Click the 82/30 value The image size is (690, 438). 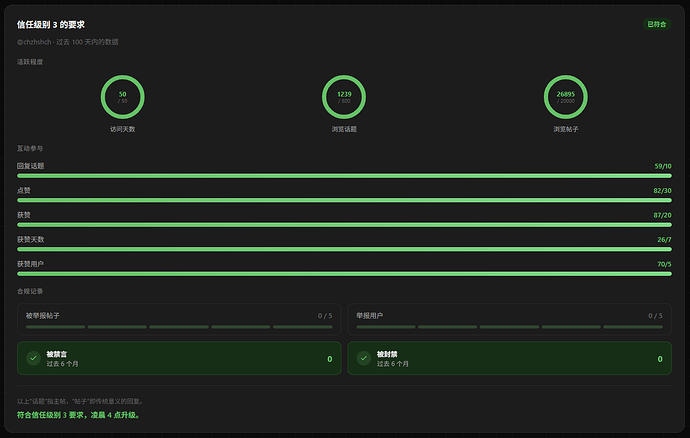coord(662,191)
